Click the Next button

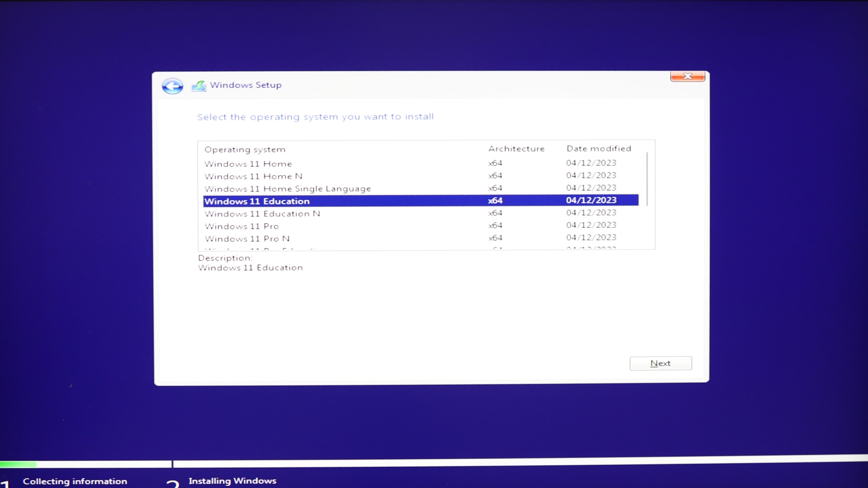(660, 363)
